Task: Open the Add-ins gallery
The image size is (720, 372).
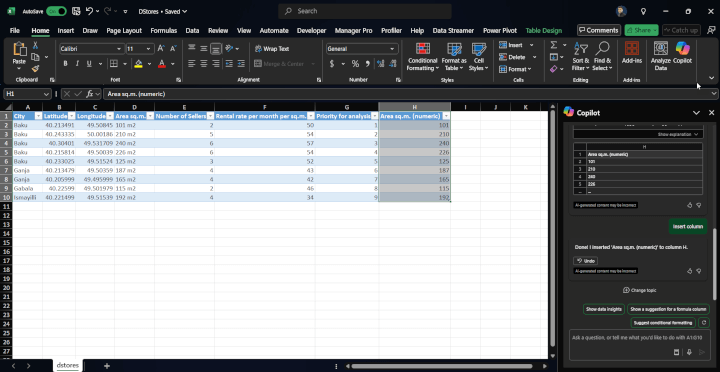Action: click(x=632, y=52)
